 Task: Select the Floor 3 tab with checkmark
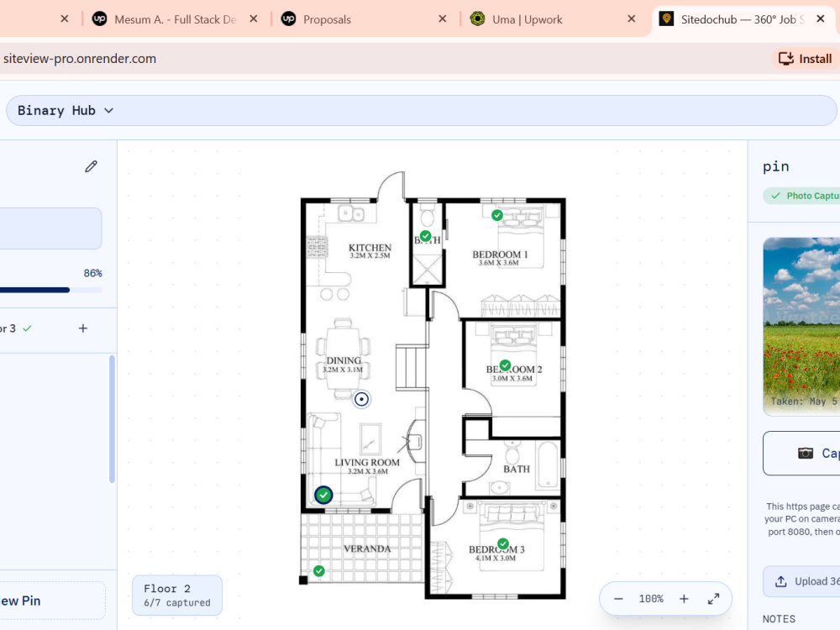[16, 328]
